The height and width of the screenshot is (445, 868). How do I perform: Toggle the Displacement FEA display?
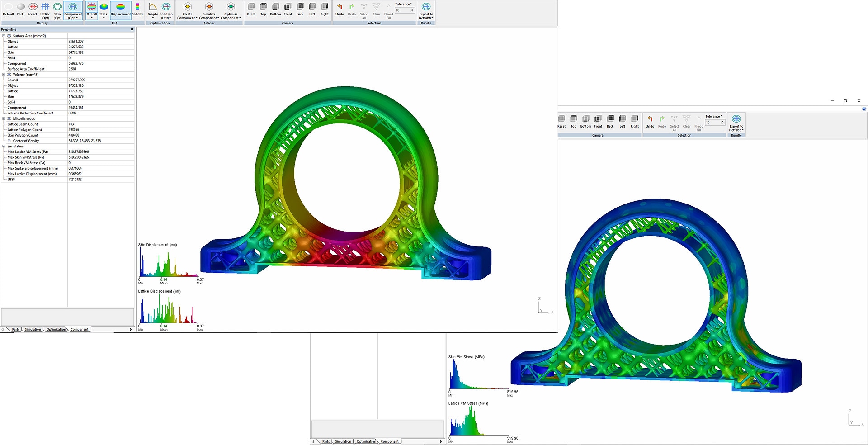coord(121,9)
